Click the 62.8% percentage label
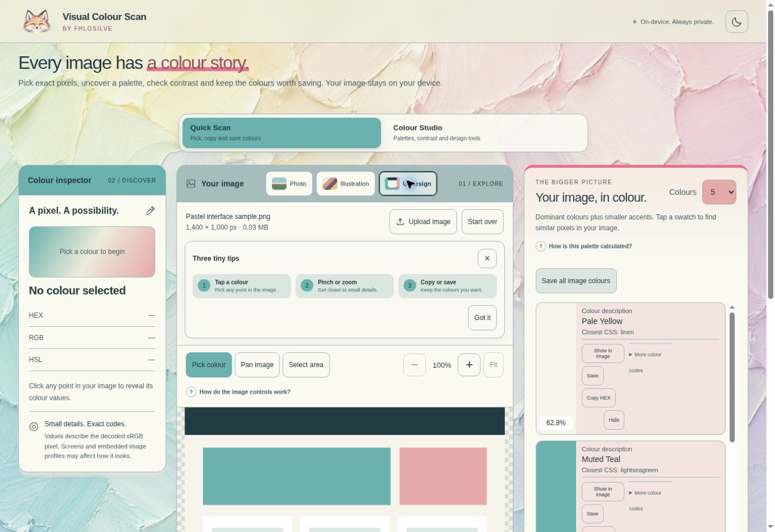This screenshot has width=775, height=532. (x=556, y=423)
